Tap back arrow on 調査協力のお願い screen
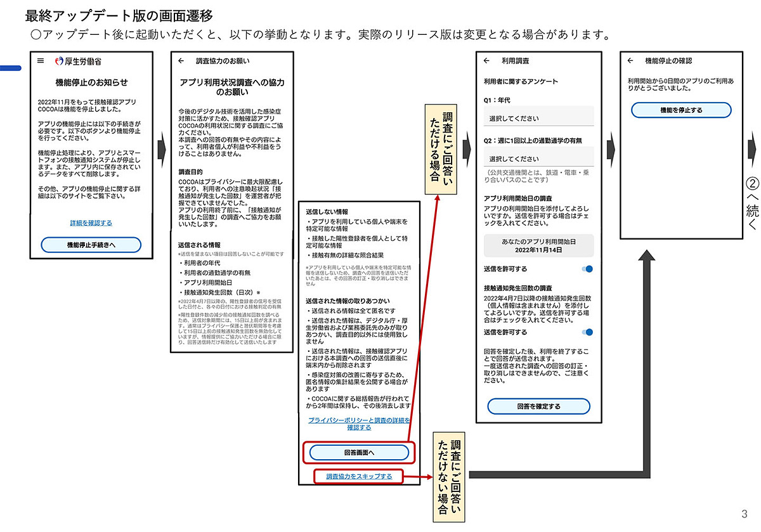Screen dimensions: 761x532 (x=181, y=62)
